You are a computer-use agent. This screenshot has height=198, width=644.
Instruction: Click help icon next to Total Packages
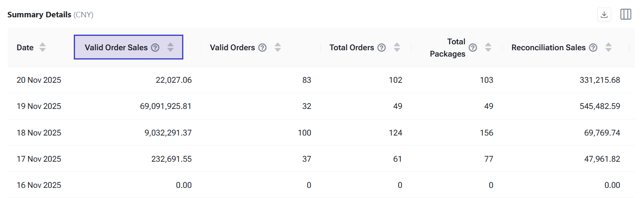(473, 48)
